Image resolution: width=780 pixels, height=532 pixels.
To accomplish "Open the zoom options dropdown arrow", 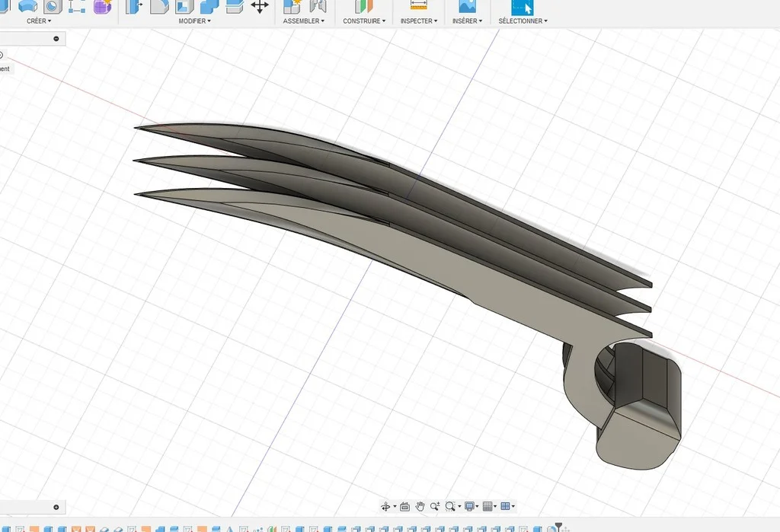I will 459,507.
